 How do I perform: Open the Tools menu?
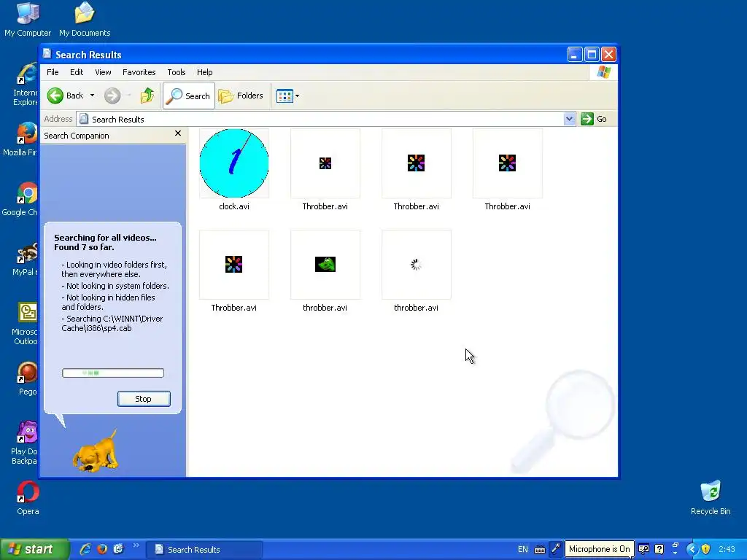[177, 72]
